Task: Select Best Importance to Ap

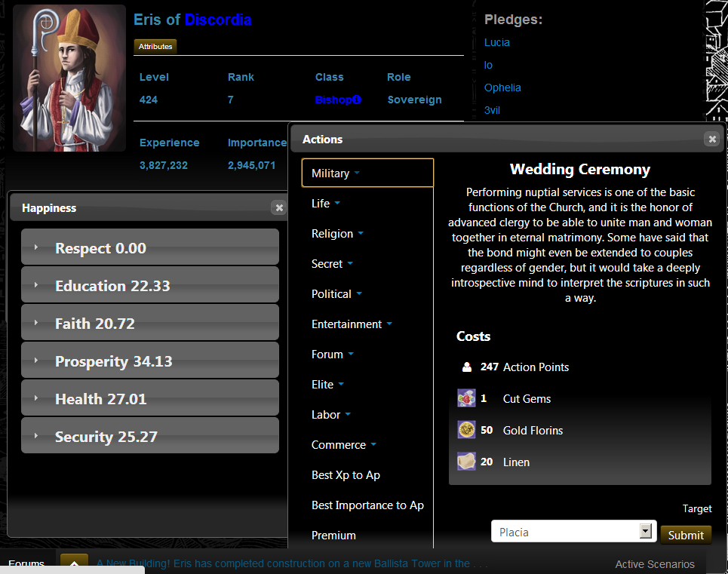Action: 367,505
